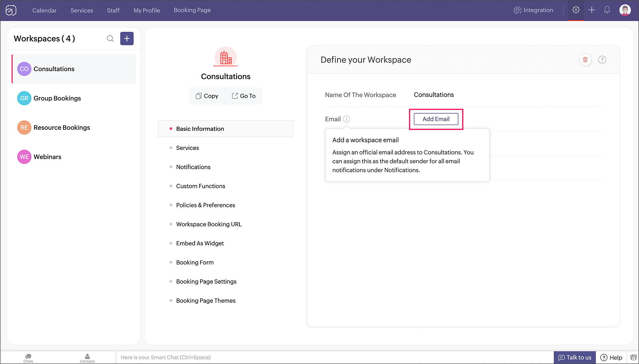639x364 pixels.
Task: Open the user profile avatar
Action: click(625, 10)
